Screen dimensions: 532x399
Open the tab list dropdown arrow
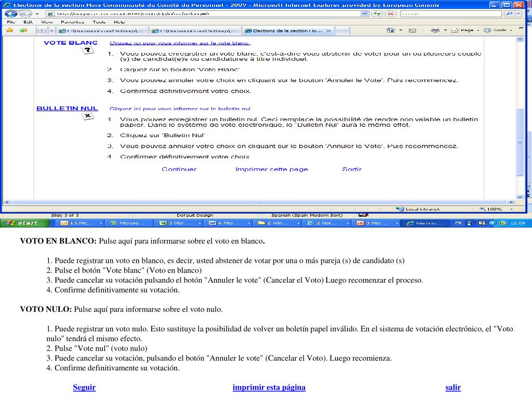(51, 31)
